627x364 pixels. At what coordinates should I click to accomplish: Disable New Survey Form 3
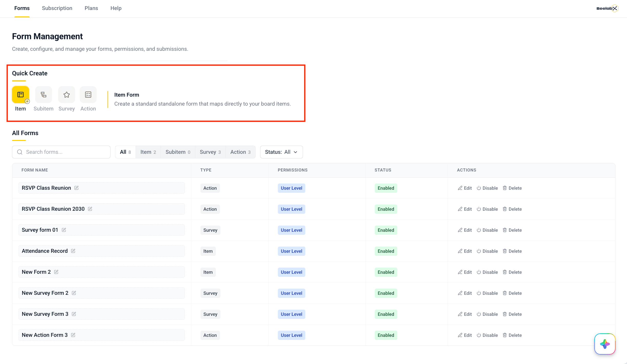pyautogui.click(x=487, y=314)
